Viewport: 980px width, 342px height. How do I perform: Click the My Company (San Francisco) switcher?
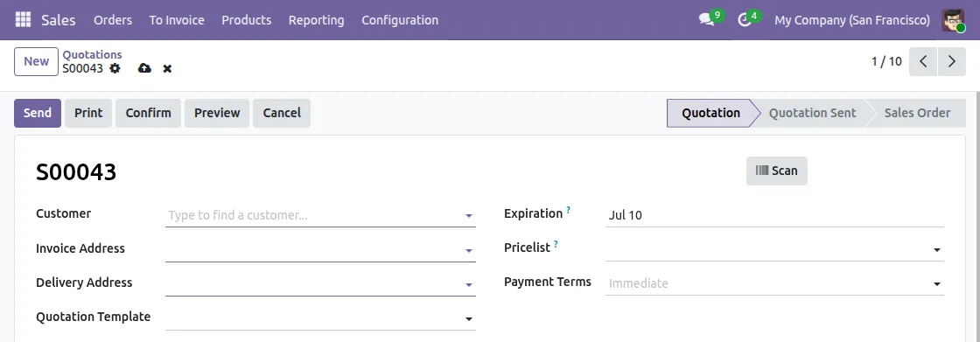pos(852,20)
